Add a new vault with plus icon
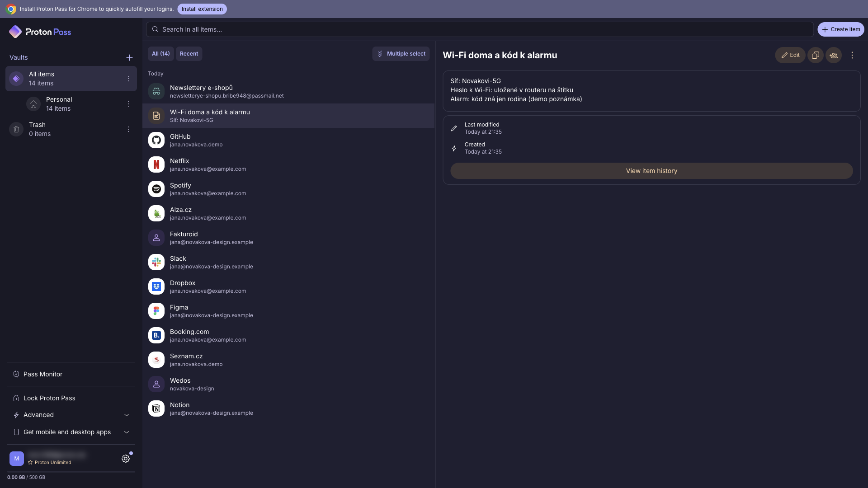This screenshot has width=868, height=488. pos(129,57)
